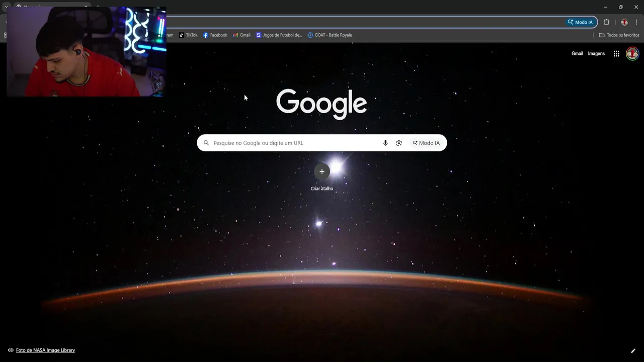Screen dimensions: 644x362
Task: Click Modo IA button in the address bar
Action: [580, 22]
